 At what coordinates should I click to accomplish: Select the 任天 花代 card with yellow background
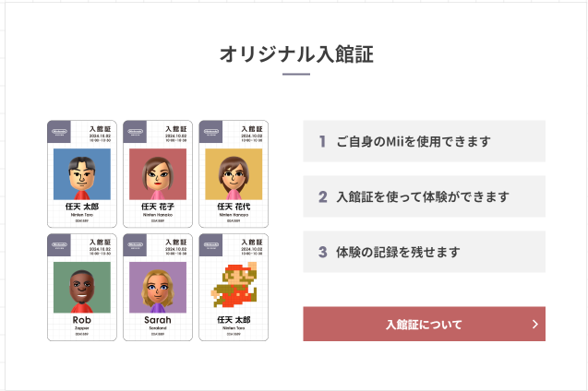(234, 173)
